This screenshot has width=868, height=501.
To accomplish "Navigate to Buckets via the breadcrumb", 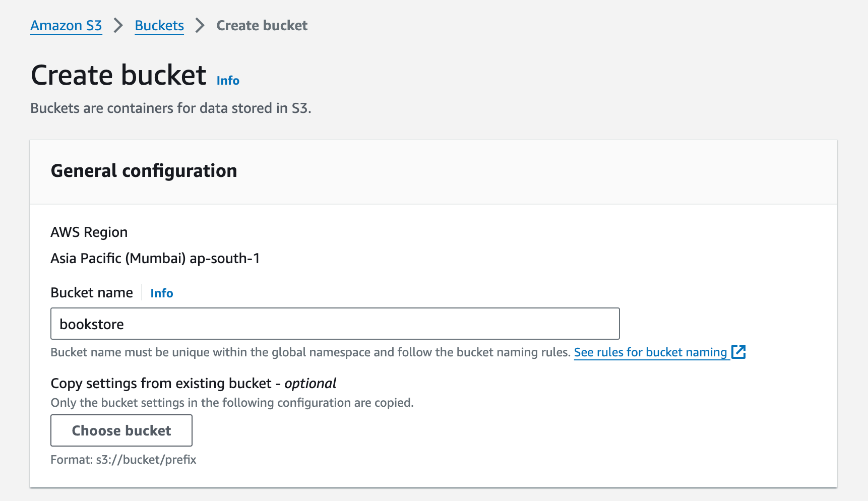I will click(x=159, y=25).
